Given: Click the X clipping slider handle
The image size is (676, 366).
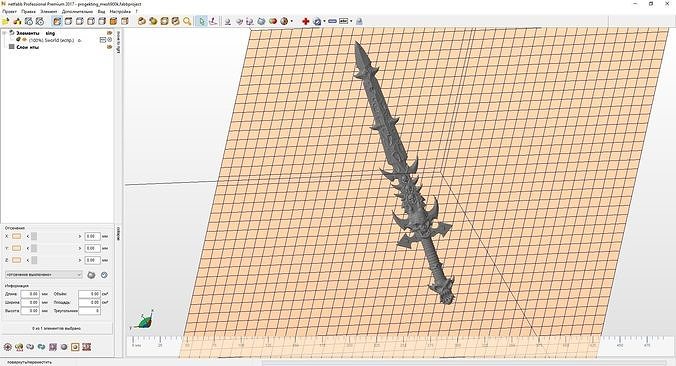Looking at the screenshot, I should 34,236.
